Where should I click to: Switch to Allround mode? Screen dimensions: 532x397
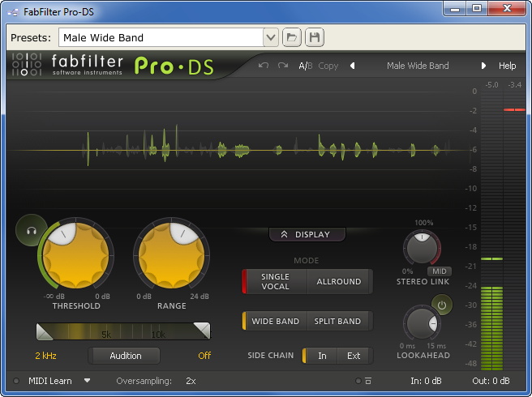tap(339, 281)
